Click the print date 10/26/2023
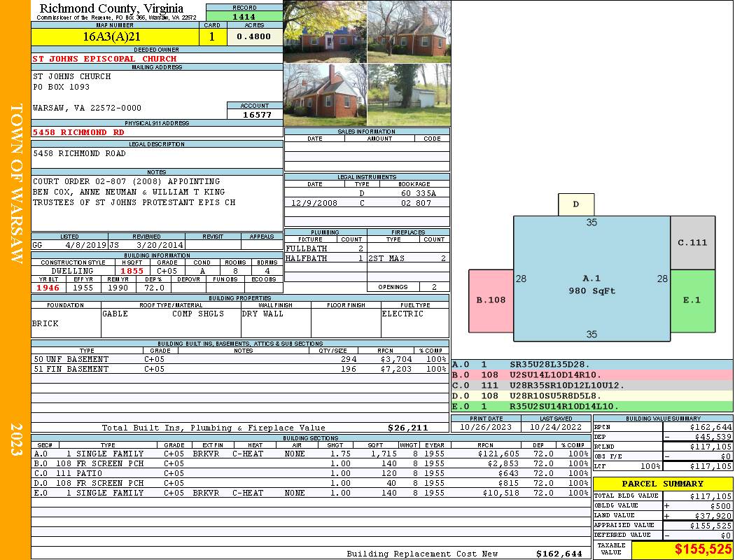This screenshot has height=560, width=735. [x=486, y=427]
